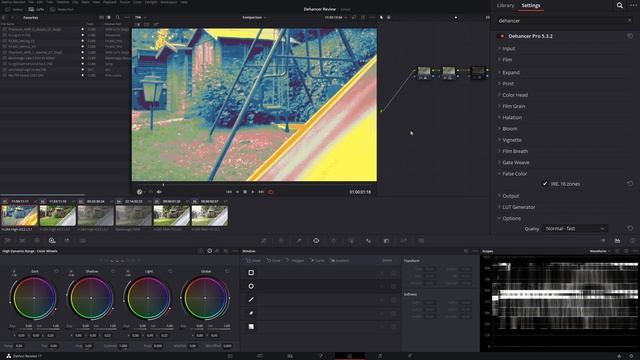Switch to the Fairlight page icon
This screenshot has height=360, width=640.
point(380,356)
